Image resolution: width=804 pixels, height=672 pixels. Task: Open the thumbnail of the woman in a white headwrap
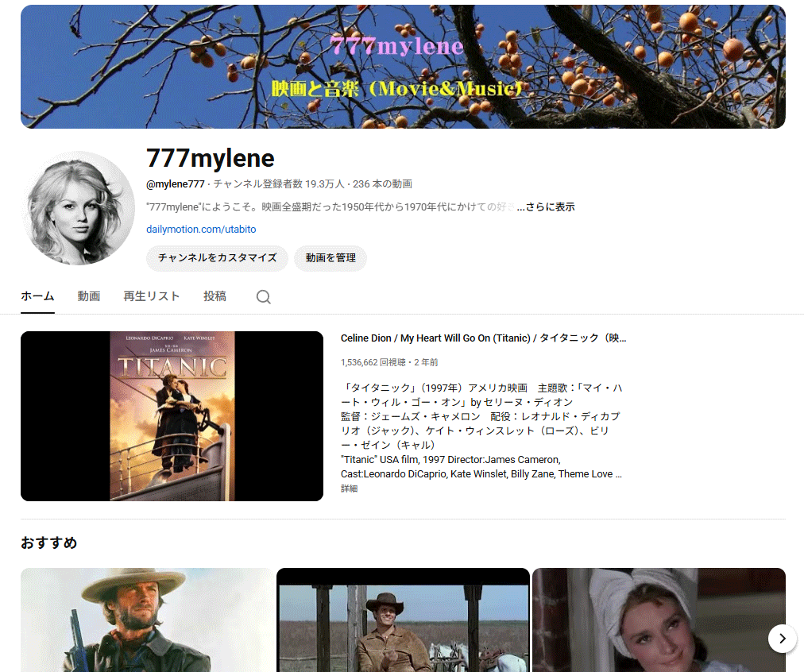point(658,620)
